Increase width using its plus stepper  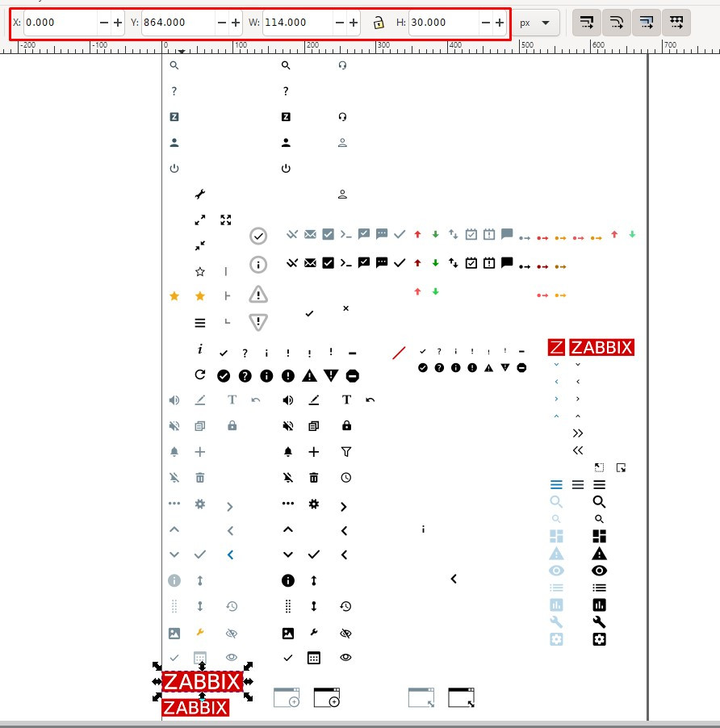pyautogui.click(x=351, y=23)
